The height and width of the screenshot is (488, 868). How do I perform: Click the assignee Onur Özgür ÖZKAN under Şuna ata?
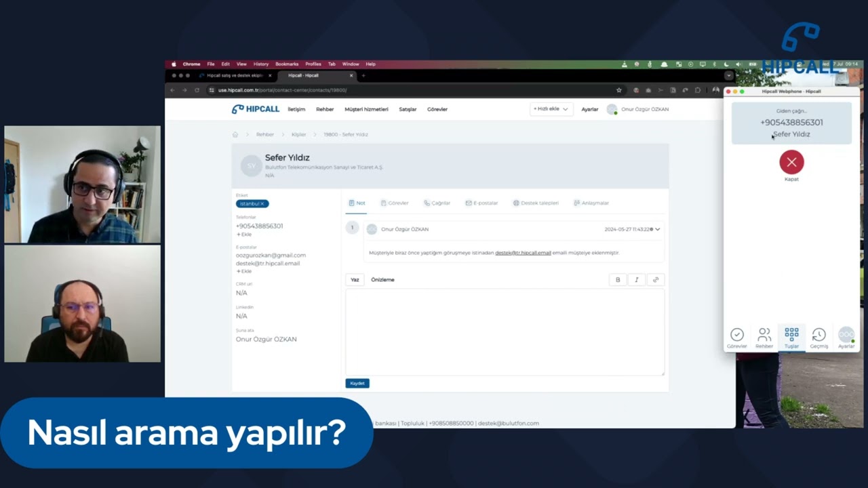click(x=266, y=339)
